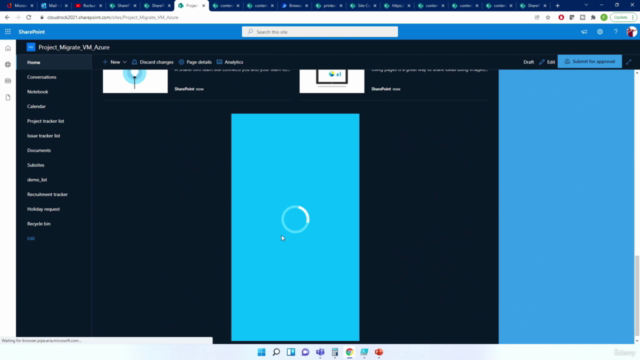Click Discard changes in the command bar
The width and height of the screenshot is (640, 360).
point(152,62)
